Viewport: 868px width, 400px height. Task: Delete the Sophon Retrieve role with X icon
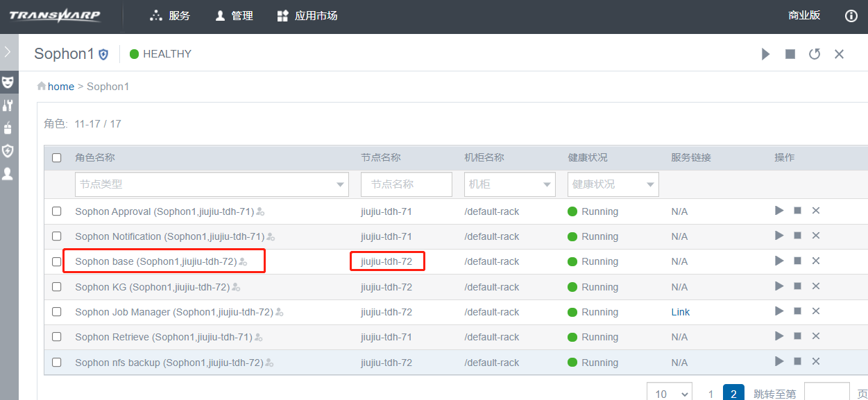pos(816,337)
